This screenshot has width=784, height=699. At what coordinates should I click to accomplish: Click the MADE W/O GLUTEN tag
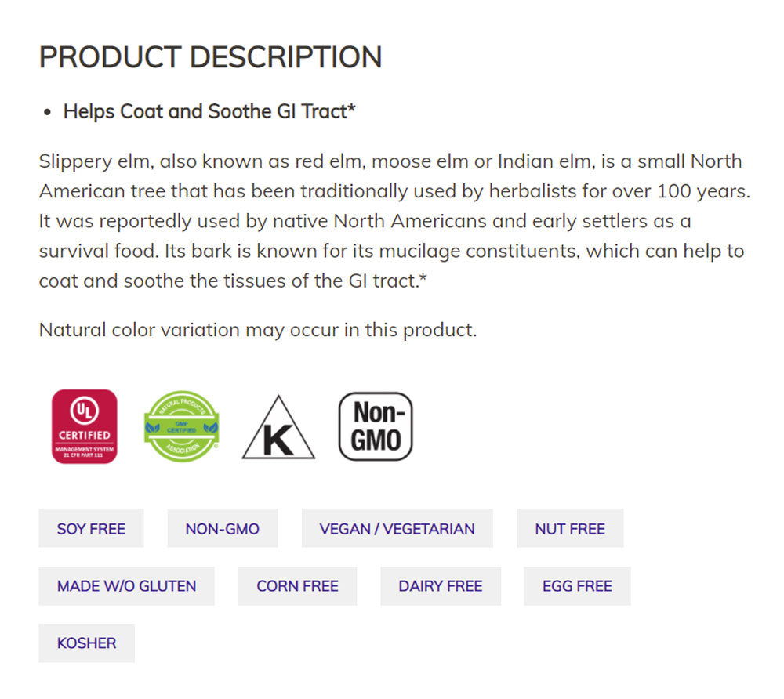point(126,586)
